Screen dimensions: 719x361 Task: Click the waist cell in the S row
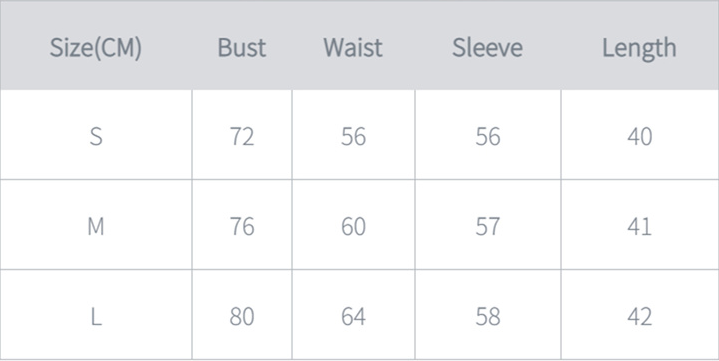(x=353, y=136)
